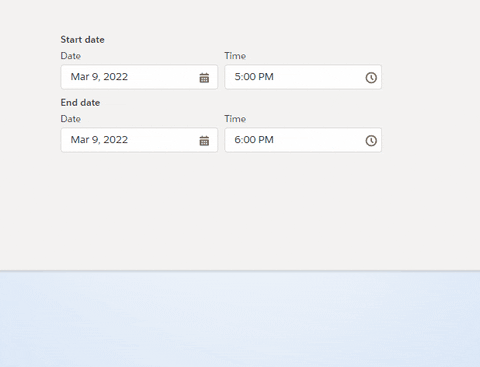480x367 pixels.
Task: Focus the Start date Date input field
Action: 139,77
